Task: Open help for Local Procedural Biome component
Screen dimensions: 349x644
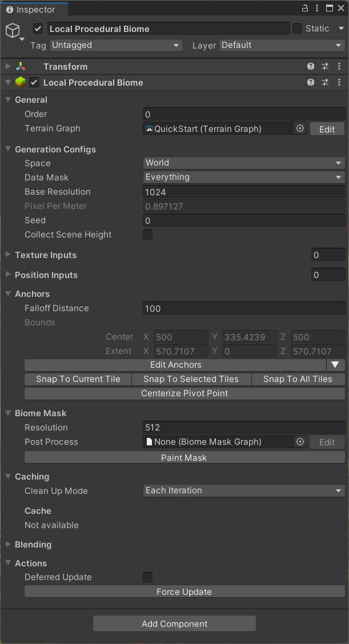Action: point(311,82)
